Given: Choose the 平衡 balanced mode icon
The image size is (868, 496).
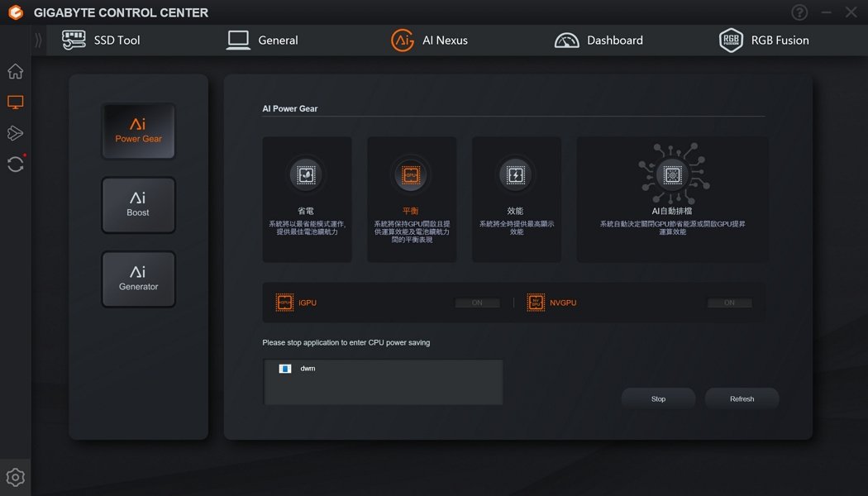Looking at the screenshot, I should pos(411,175).
